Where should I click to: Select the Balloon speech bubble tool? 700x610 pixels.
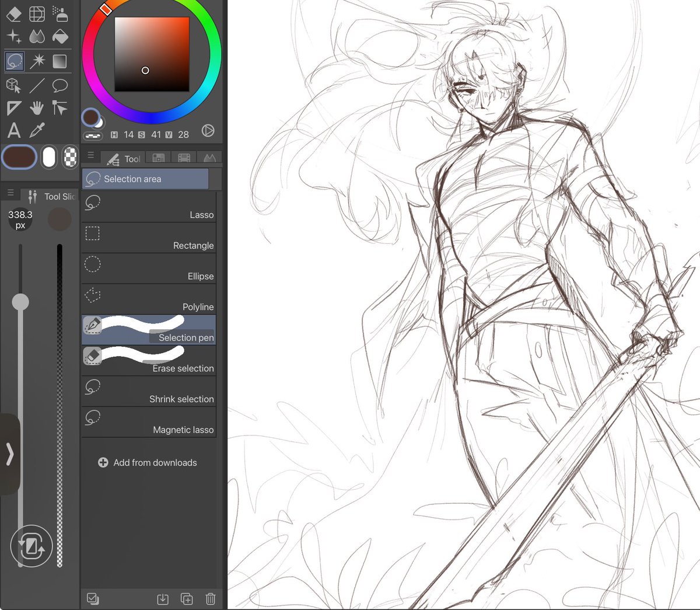click(x=60, y=85)
